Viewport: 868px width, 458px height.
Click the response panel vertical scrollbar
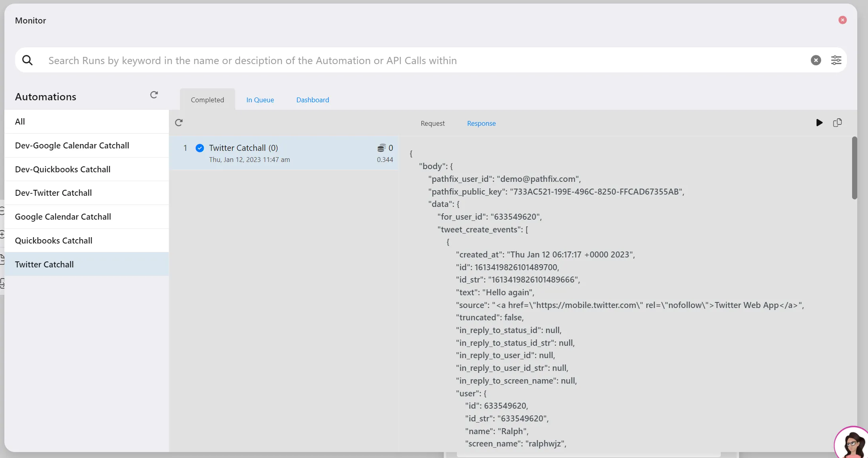pos(854,168)
